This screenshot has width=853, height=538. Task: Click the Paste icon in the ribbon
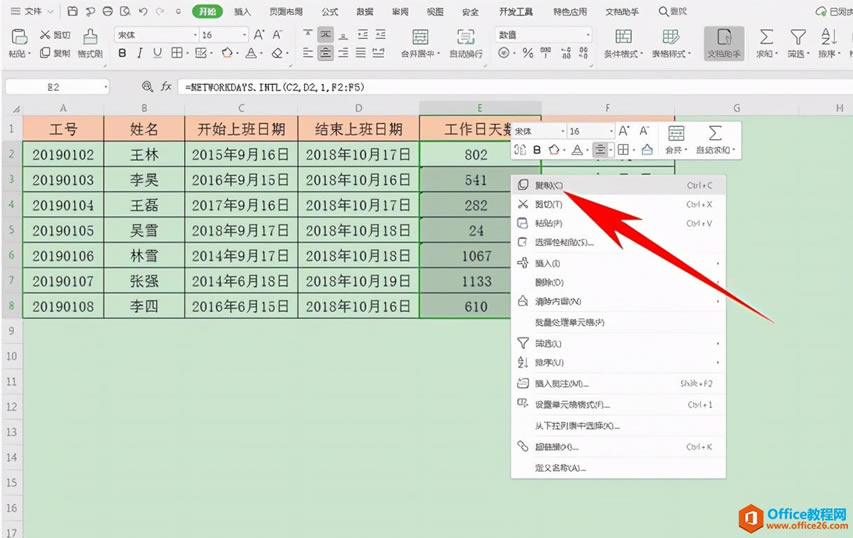tap(20, 37)
